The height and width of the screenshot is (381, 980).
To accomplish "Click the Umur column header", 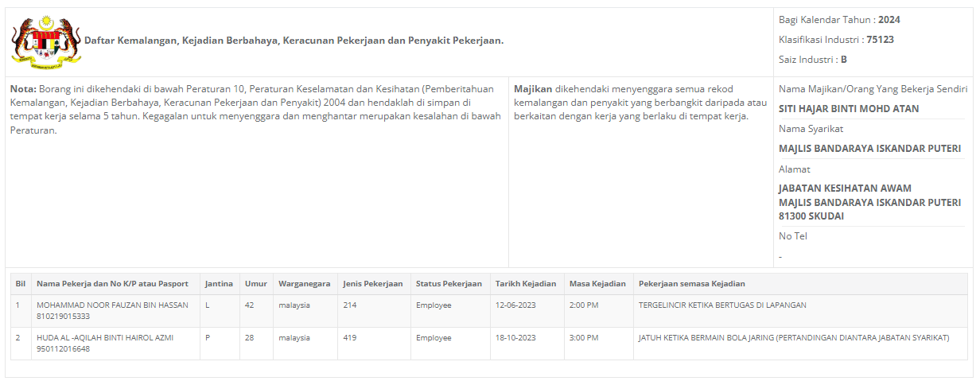I will (255, 284).
